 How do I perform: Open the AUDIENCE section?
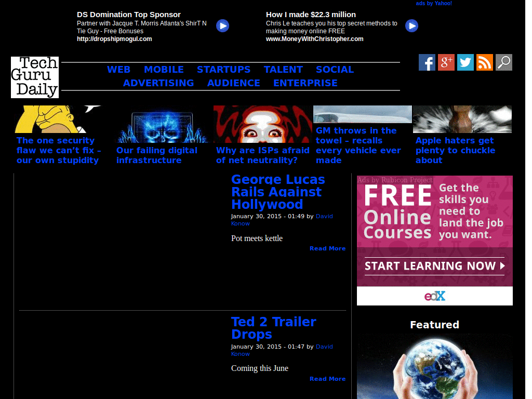pyautogui.click(x=234, y=83)
